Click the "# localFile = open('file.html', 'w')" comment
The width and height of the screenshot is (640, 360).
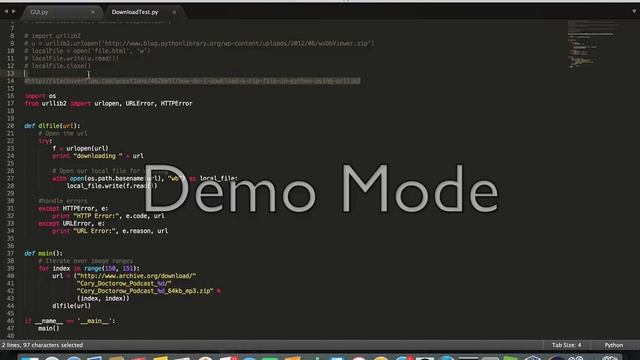[87, 51]
